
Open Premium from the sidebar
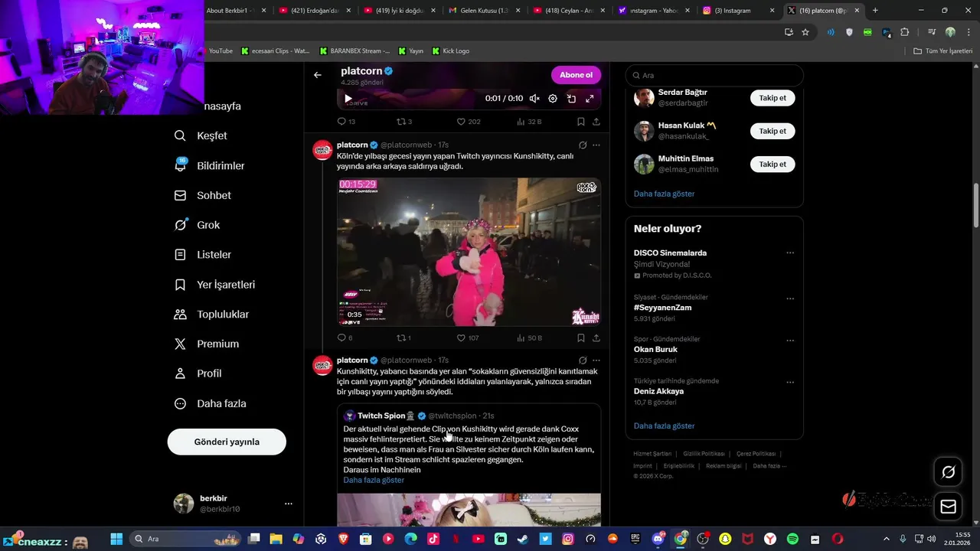click(x=207, y=344)
